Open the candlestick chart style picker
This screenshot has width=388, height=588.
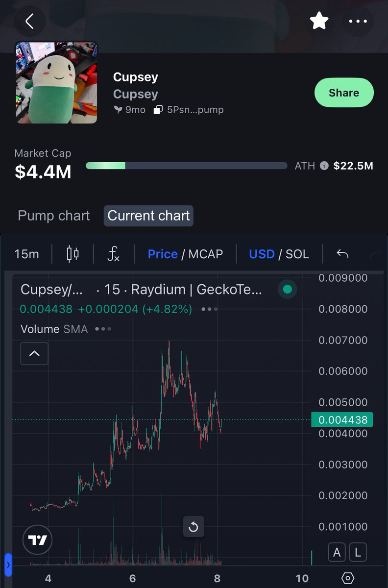[x=73, y=254]
